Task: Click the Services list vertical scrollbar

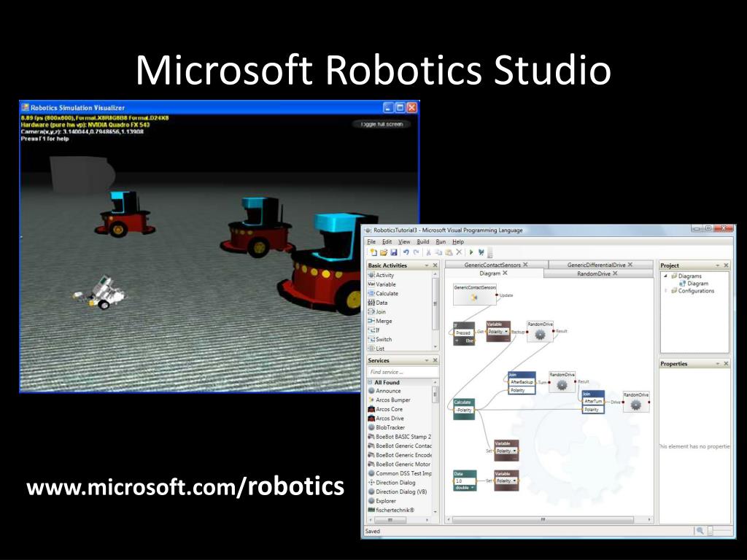Action: pyautogui.click(x=435, y=394)
